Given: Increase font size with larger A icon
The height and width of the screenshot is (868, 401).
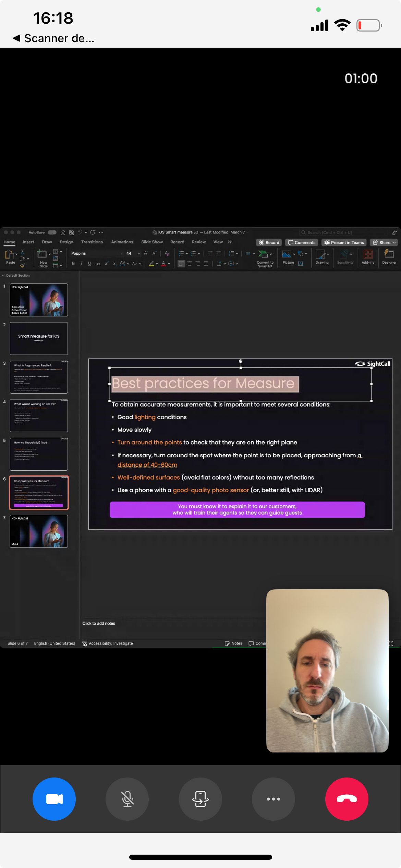Looking at the screenshot, I should [146, 253].
